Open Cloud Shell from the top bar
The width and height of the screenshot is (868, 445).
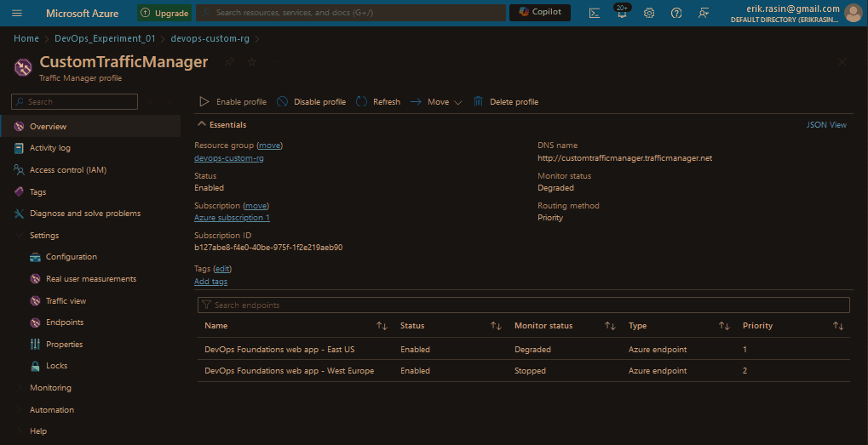595,13
